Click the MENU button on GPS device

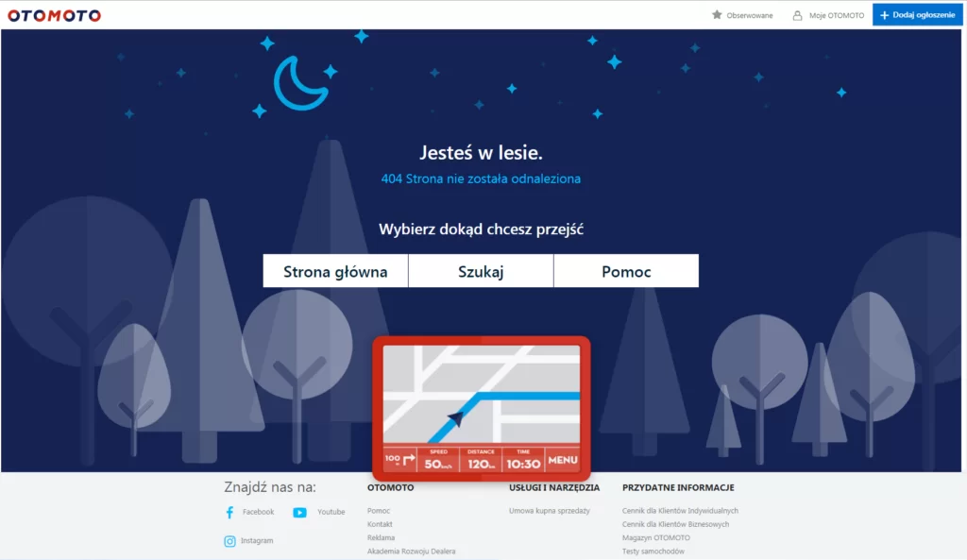(x=563, y=460)
